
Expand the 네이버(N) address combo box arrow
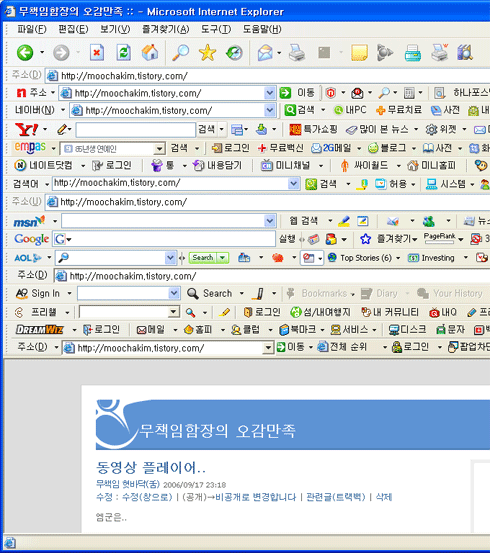point(270,110)
